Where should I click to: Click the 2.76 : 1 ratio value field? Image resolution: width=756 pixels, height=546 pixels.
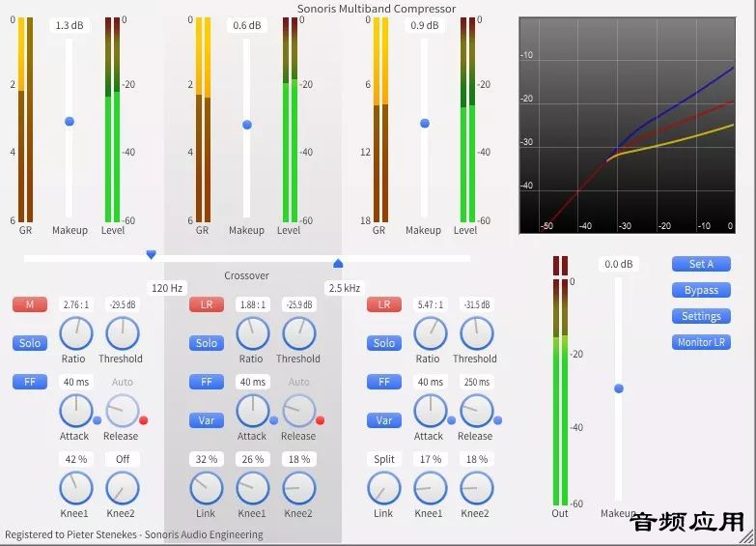point(76,304)
